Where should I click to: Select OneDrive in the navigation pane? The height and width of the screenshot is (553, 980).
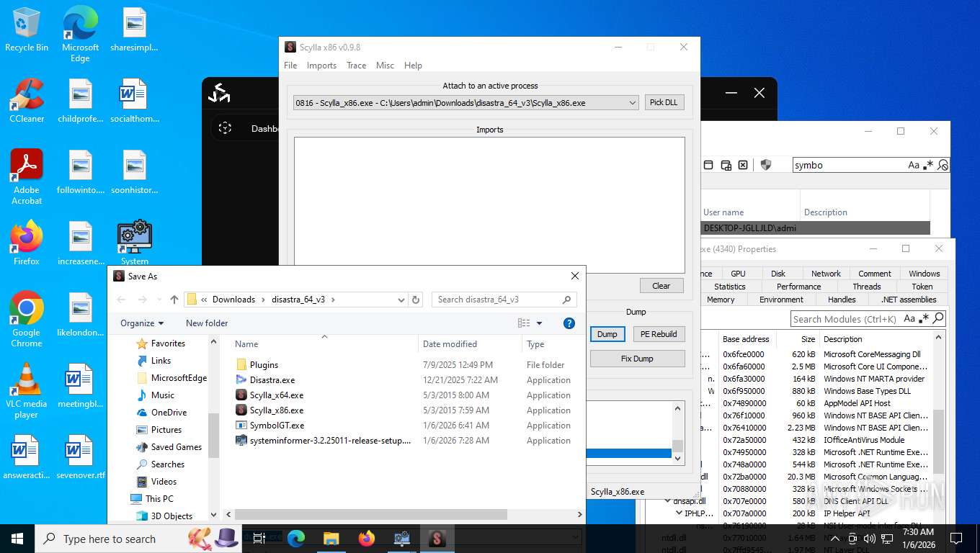click(x=169, y=413)
